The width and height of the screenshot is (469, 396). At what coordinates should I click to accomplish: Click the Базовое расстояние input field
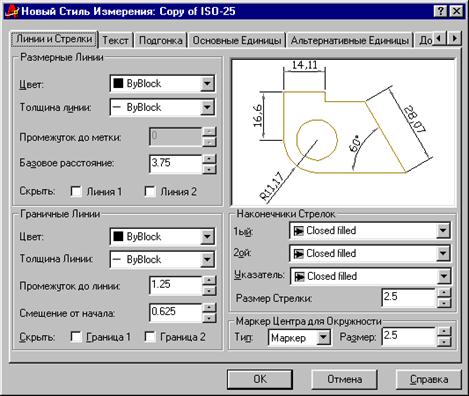176,163
